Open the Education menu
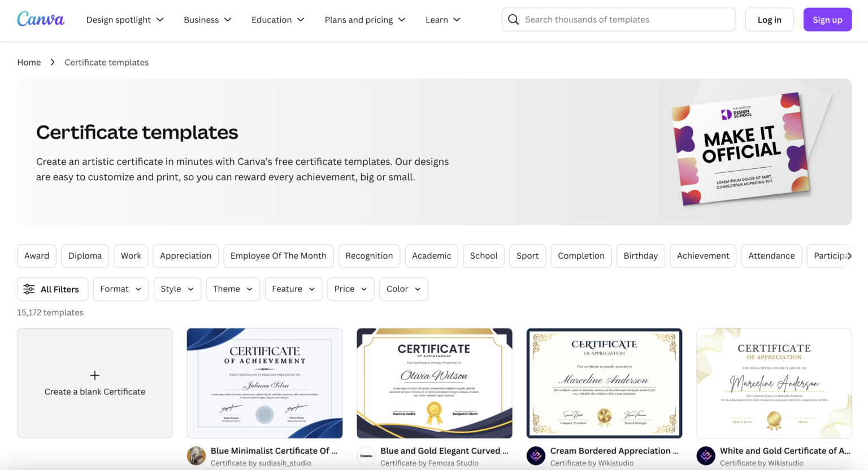 (277, 19)
